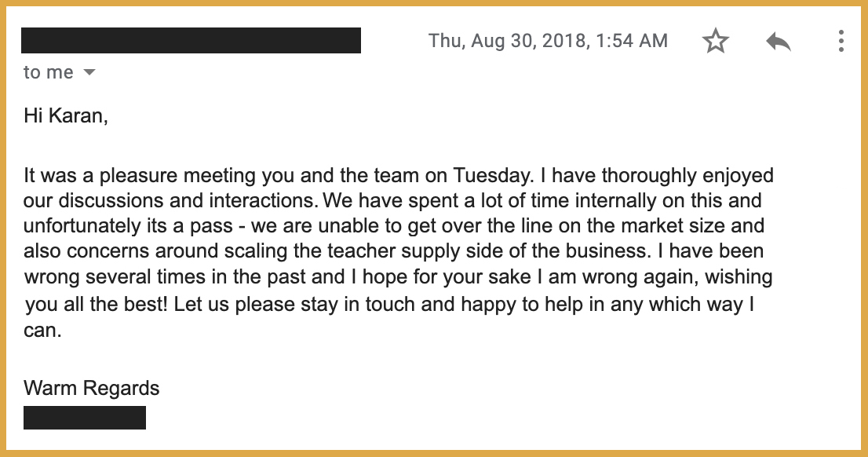Click the 'to me' recipient text
868x457 pixels.
[x=48, y=72]
